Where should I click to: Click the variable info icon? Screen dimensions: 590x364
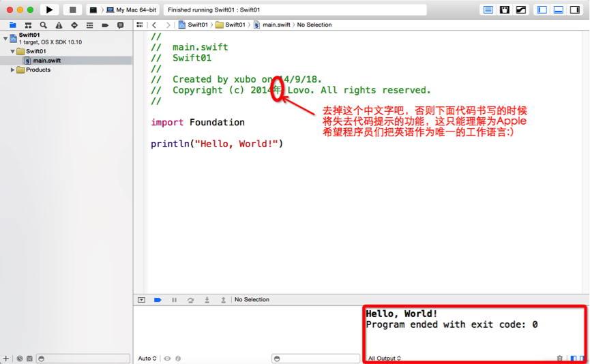178,359
